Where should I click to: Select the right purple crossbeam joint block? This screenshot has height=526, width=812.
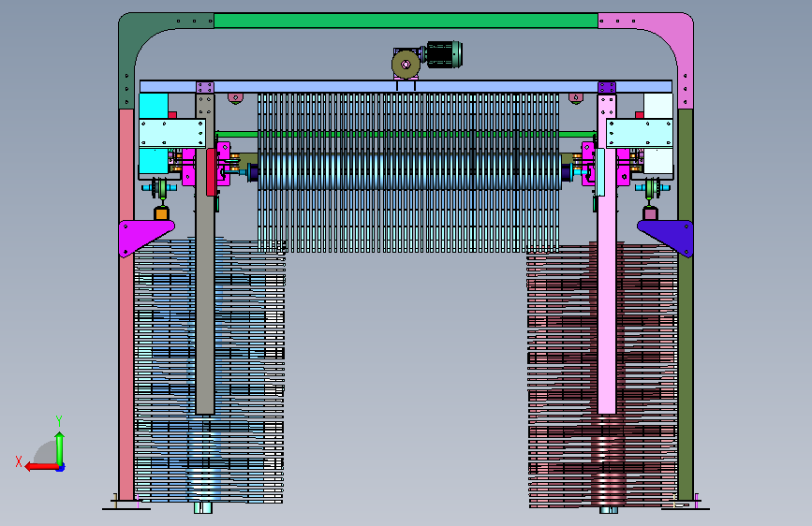point(607,87)
